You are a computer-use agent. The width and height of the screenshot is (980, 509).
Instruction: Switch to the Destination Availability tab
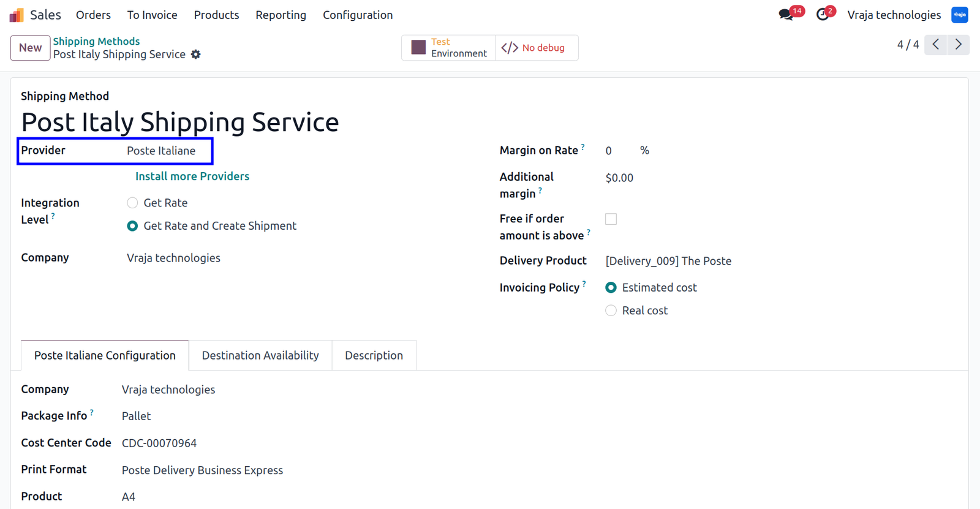coord(260,355)
